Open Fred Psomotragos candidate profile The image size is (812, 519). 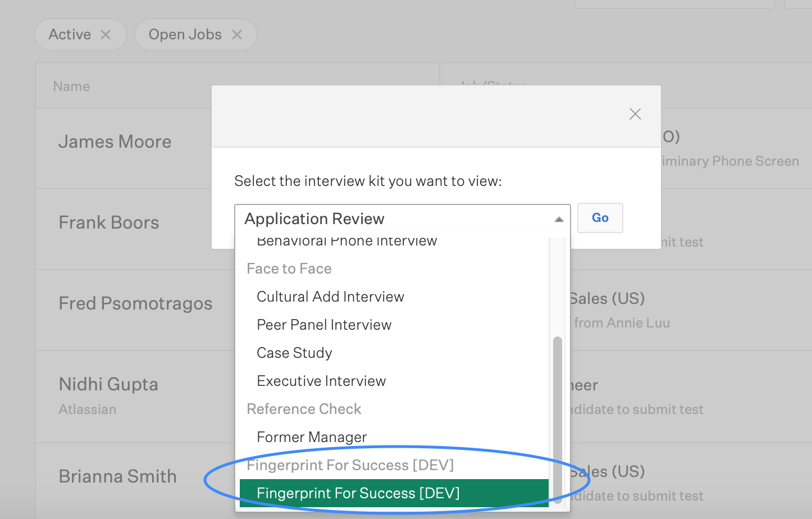(135, 303)
